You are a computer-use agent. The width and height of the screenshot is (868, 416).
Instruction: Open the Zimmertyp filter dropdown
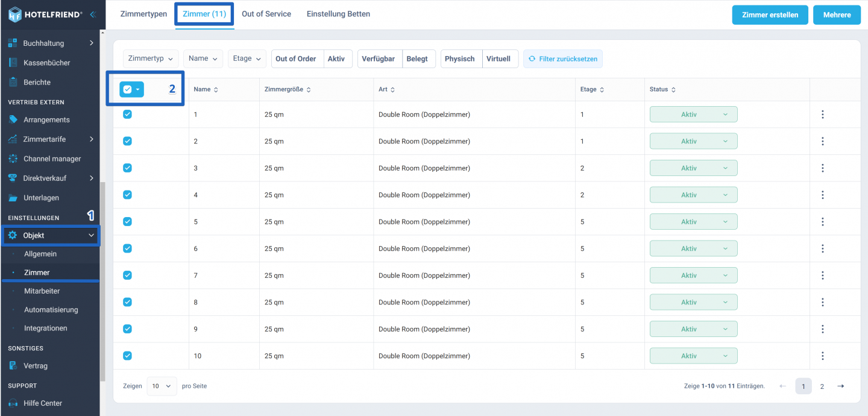(151, 58)
